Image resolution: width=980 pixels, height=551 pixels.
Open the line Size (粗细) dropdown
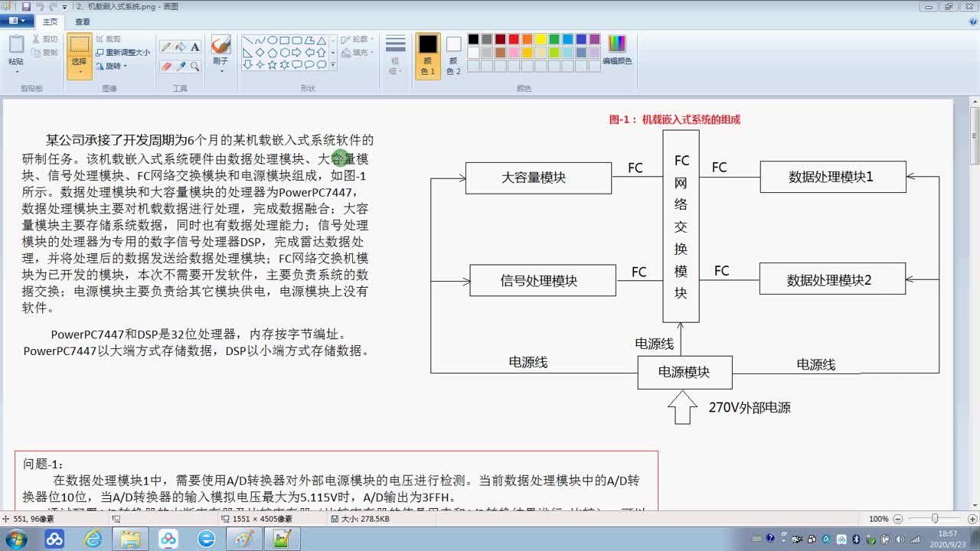pyautogui.click(x=395, y=54)
